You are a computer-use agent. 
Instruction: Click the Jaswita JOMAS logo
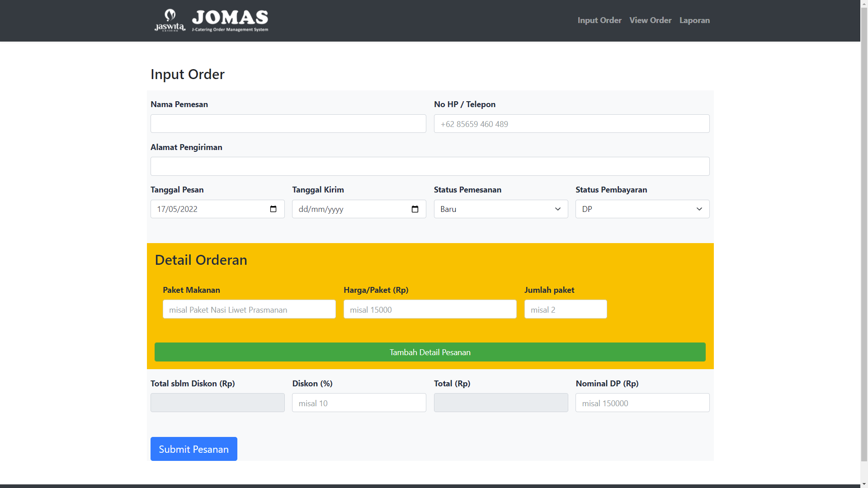click(x=211, y=20)
